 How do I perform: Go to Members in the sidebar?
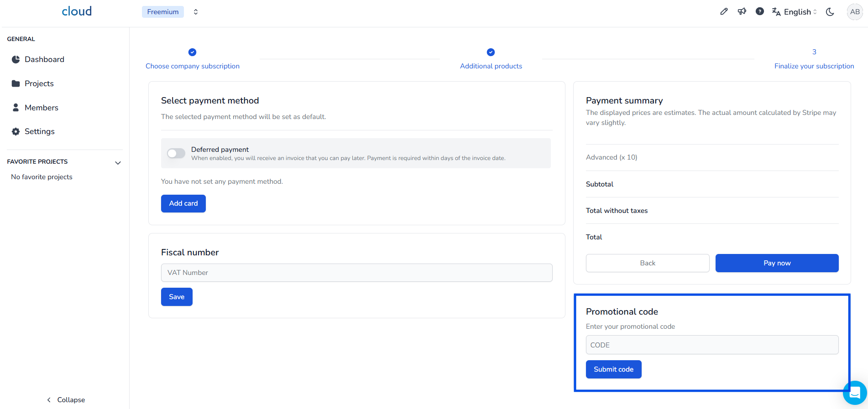41,108
